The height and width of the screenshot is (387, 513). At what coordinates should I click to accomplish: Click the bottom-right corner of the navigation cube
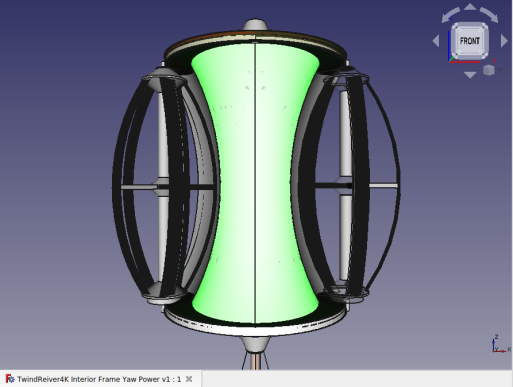tap(484, 55)
